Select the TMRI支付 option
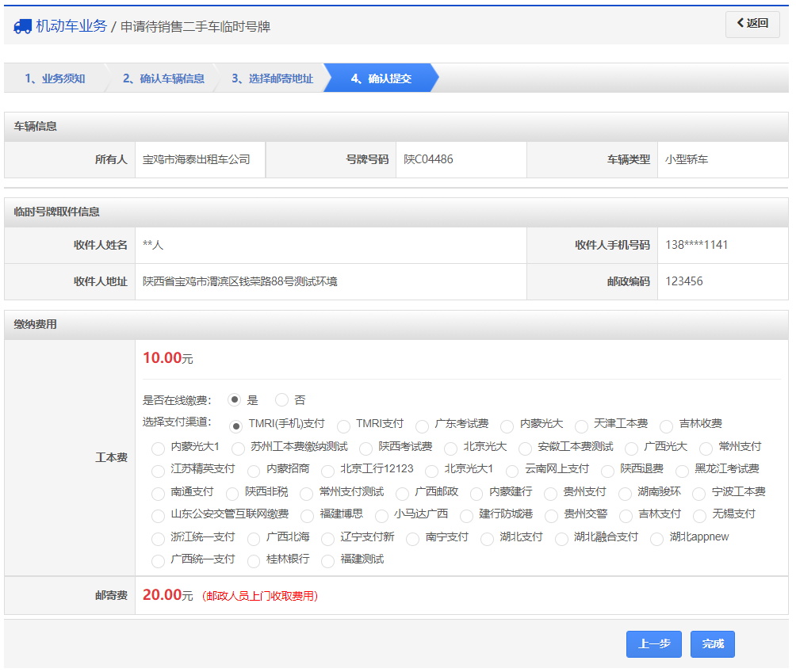The width and height of the screenshot is (796, 672). click(343, 426)
